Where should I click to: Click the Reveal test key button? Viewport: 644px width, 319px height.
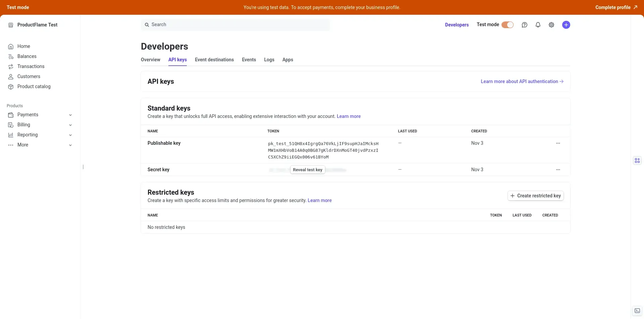click(308, 170)
